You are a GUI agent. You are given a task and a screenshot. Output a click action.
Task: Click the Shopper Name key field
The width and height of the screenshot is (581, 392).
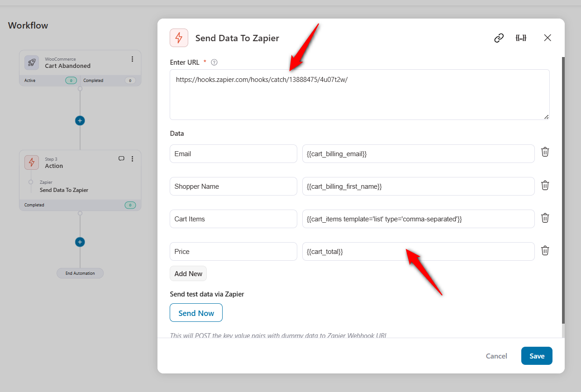pyautogui.click(x=233, y=186)
